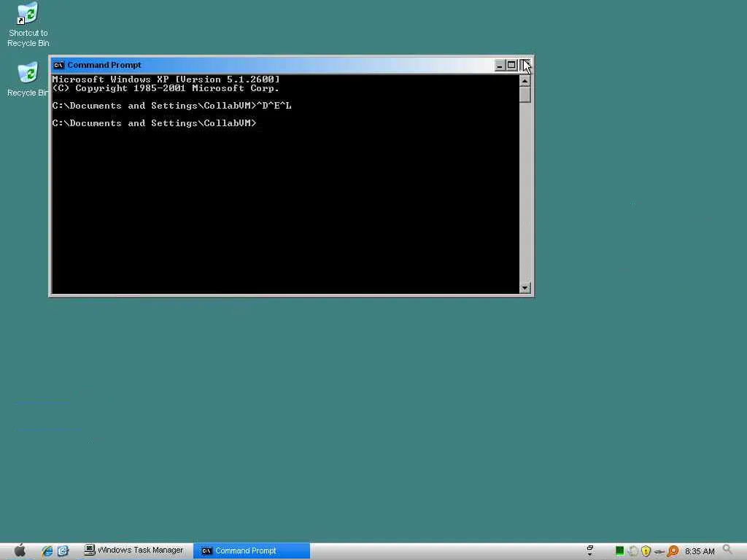Click the Command Prompt title bar text
747x560 pixels.
click(x=104, y=65)
